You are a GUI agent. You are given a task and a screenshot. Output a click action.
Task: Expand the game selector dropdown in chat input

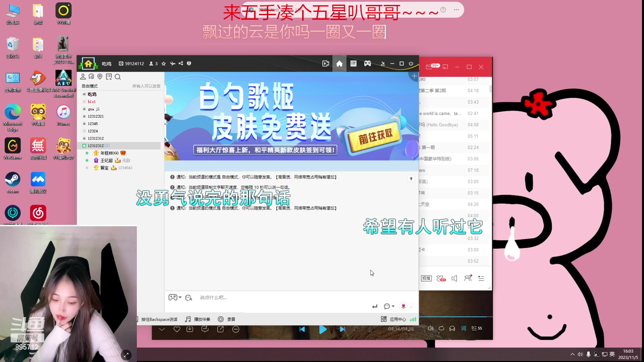(x=175, y=297)
